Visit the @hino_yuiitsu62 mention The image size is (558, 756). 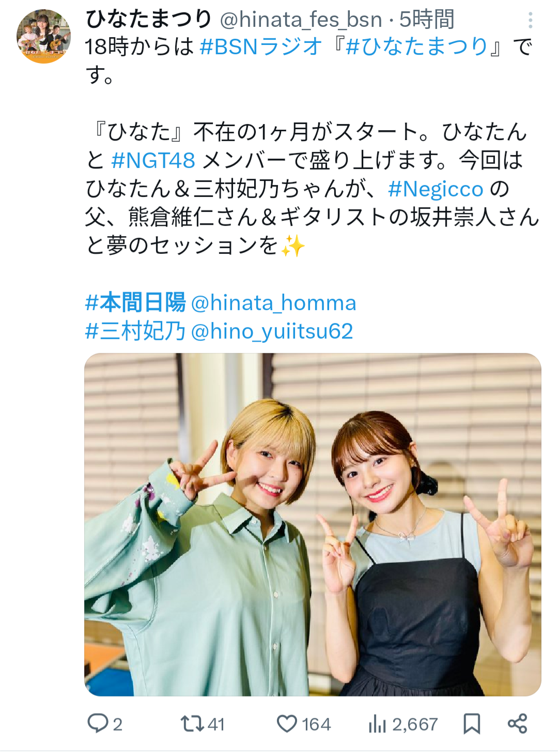click(x=272, y=331)
